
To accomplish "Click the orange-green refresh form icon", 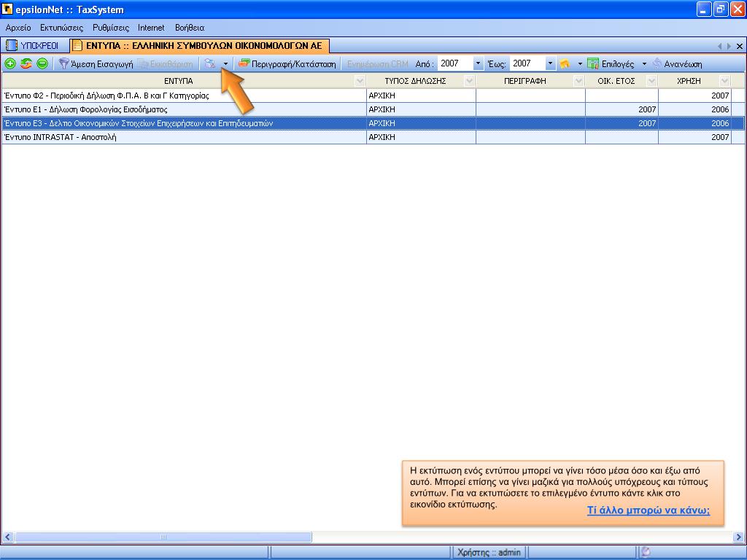I will point(26,63).
